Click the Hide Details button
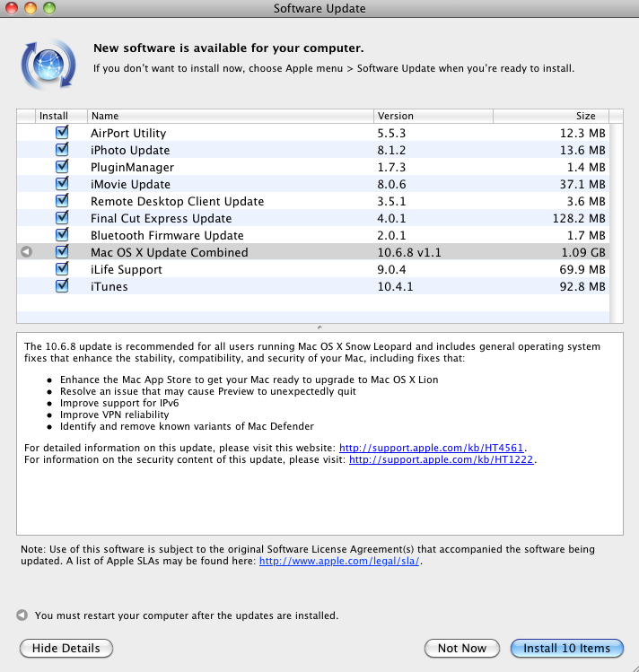The height and width of the screenshot is (672, 639). 66,648
